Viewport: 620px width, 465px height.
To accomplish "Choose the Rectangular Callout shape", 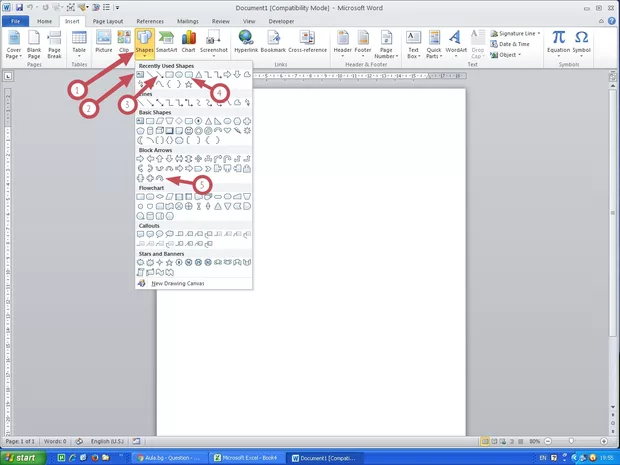I will 140,234.
